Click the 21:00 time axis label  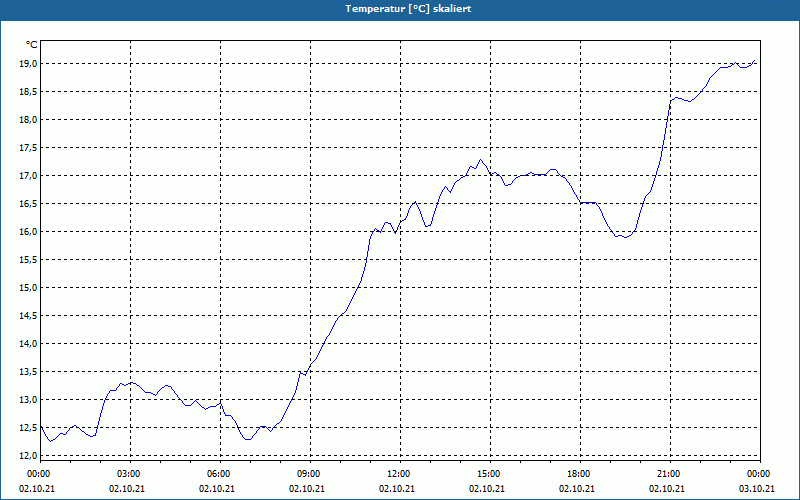pyautogui.click(x=670, y=474)
